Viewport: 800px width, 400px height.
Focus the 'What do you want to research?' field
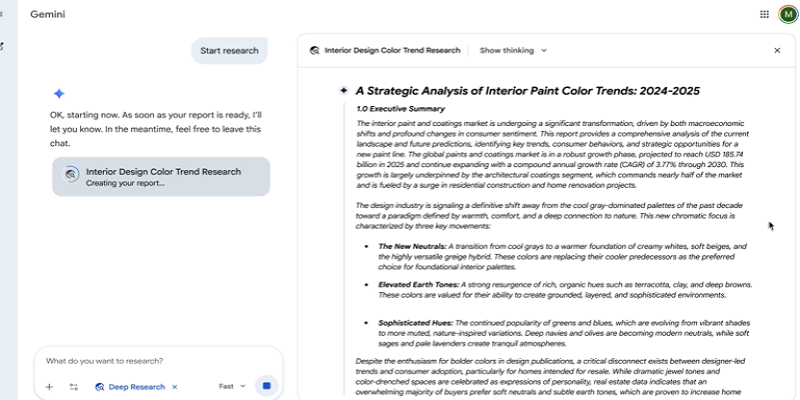point(158,361)
